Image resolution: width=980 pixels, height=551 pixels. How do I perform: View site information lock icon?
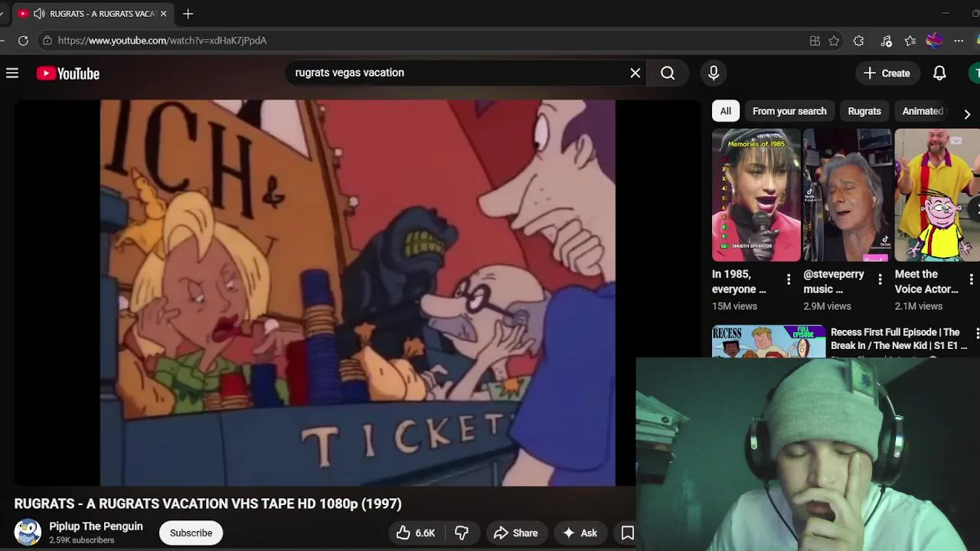coord(47,41)
